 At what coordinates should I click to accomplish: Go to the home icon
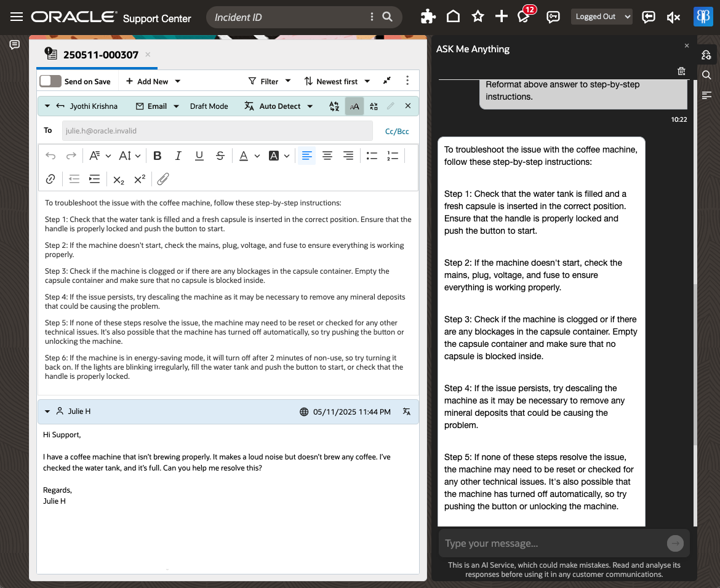point(453,17)
